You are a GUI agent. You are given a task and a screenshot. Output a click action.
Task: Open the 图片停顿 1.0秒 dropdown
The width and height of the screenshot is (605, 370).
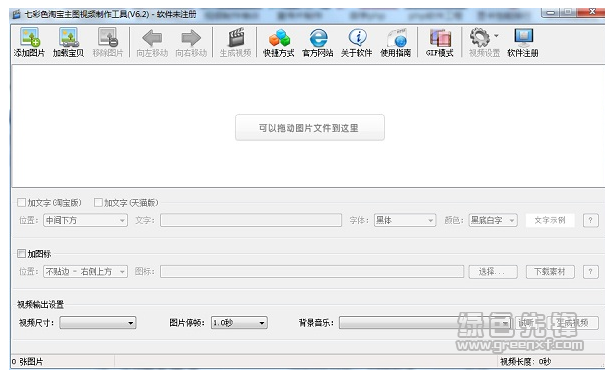239,323
